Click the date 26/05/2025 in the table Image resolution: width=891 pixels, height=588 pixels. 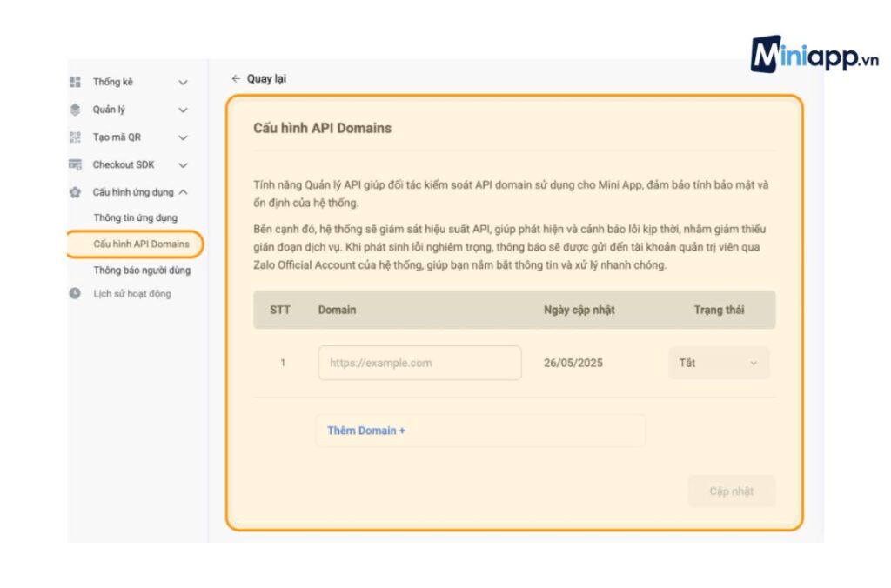click(573, 363)
